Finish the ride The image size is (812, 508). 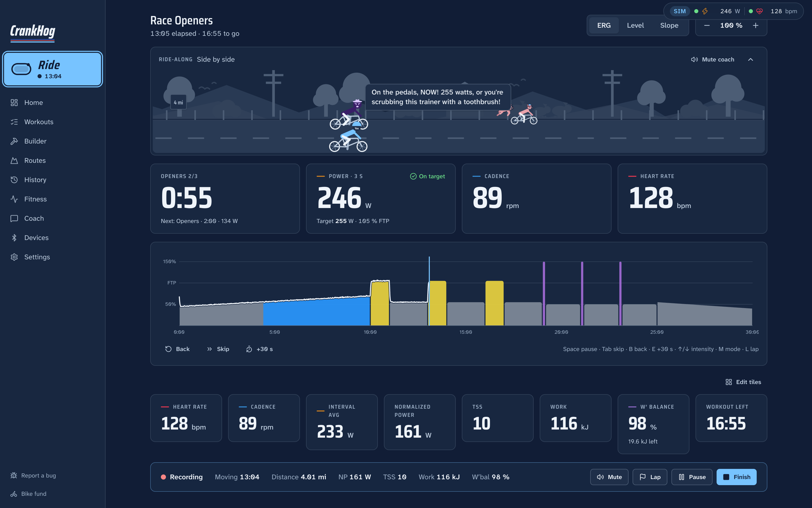(736, 477)
